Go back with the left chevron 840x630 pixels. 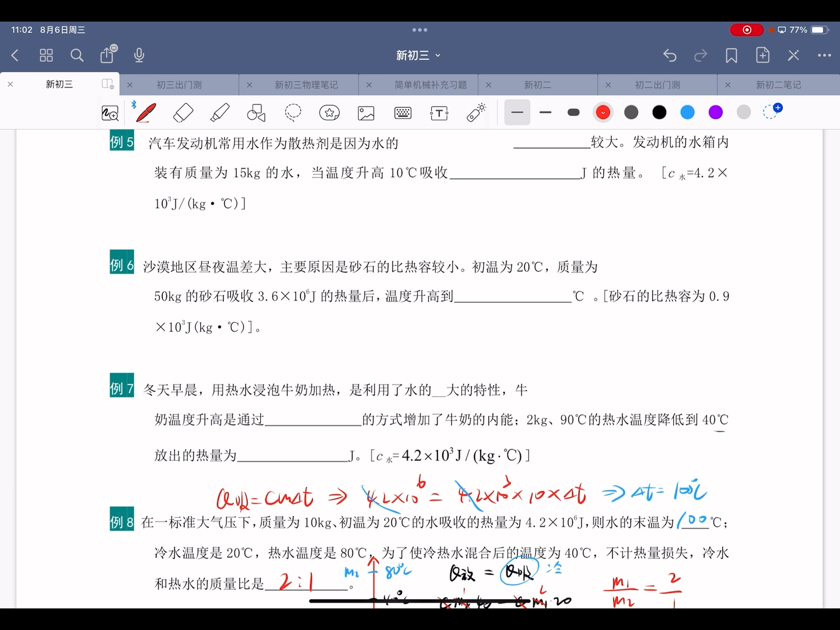(x=15, y=55)
